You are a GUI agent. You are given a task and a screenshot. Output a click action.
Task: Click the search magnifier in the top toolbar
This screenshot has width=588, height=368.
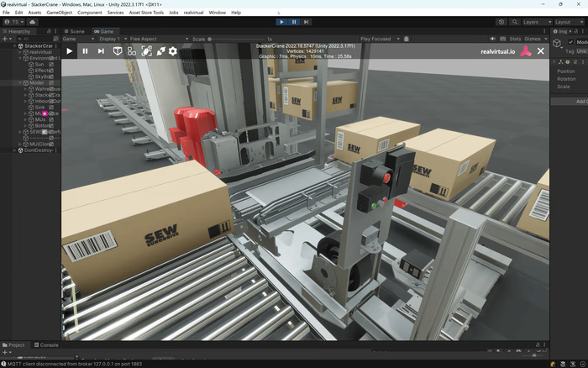[x=514, y=22]
